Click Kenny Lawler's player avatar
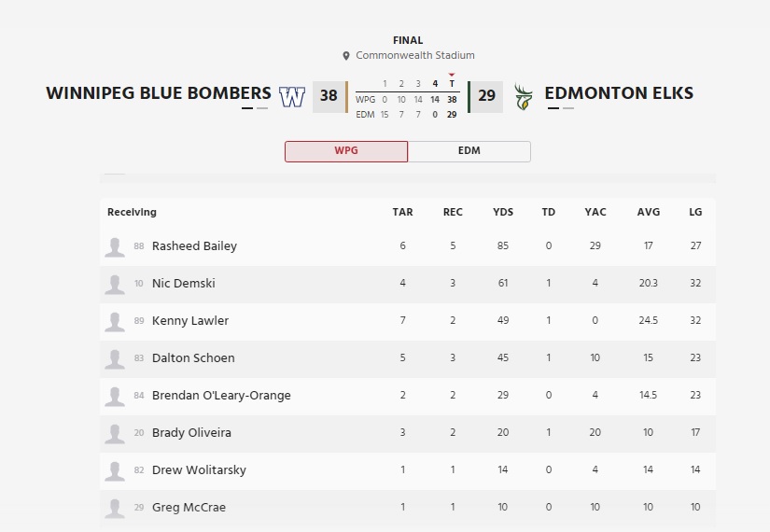 pos(115,321)
